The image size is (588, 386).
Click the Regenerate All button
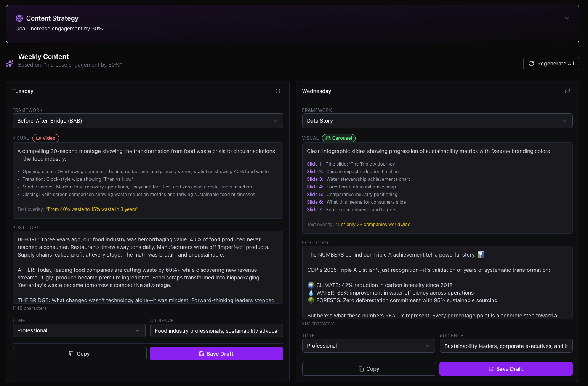551,64
